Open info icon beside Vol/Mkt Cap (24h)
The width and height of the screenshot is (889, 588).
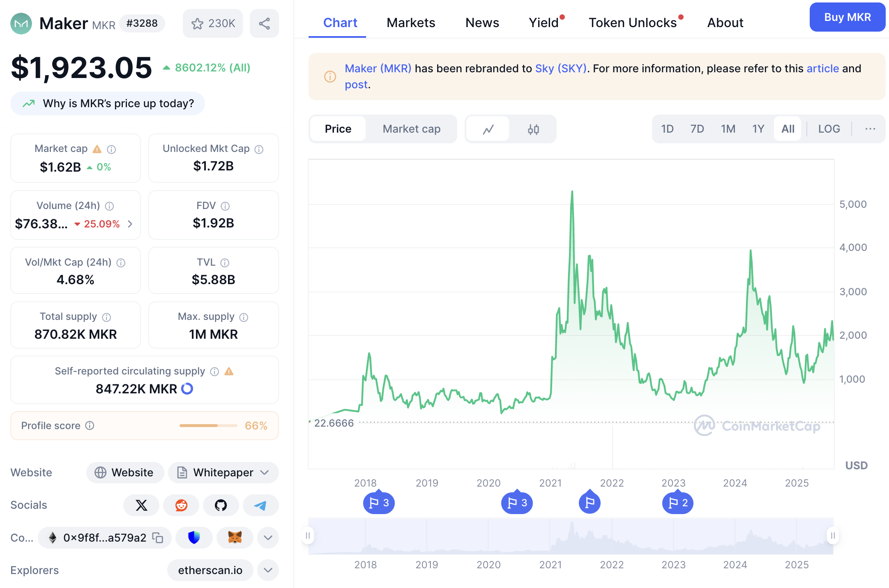point(121,263)
